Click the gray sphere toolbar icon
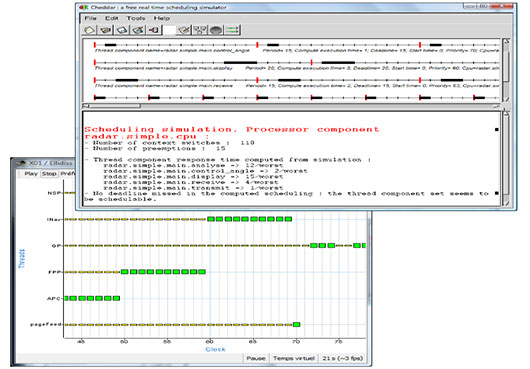The image size is (530, 369). click(216, 30)
